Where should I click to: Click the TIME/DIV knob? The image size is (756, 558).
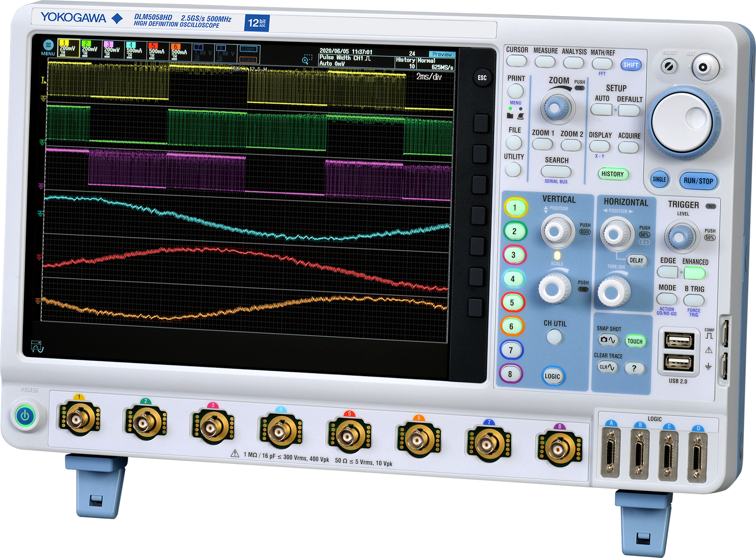coord(614,291)
